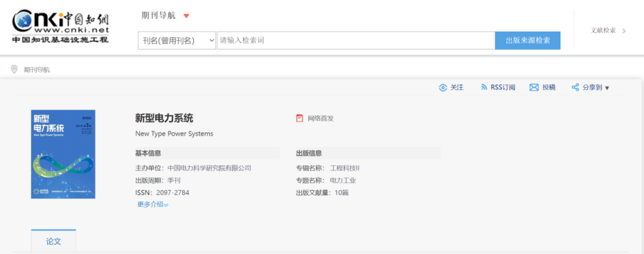Open the 分享到 dropdown arrow
Screen dimensions: 644x254
click(x=607, y=88)
